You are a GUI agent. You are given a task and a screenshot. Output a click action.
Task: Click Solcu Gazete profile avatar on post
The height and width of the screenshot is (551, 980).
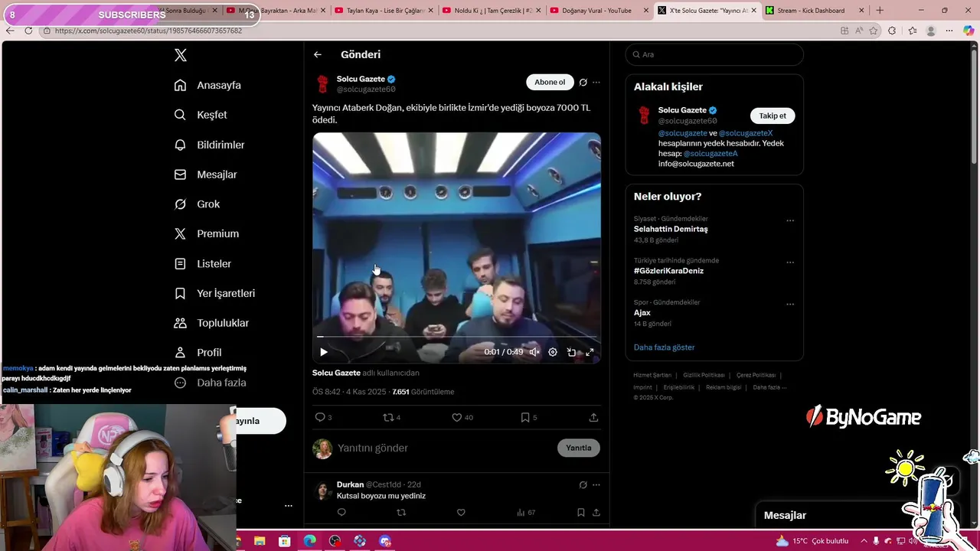tap(322, 83)
